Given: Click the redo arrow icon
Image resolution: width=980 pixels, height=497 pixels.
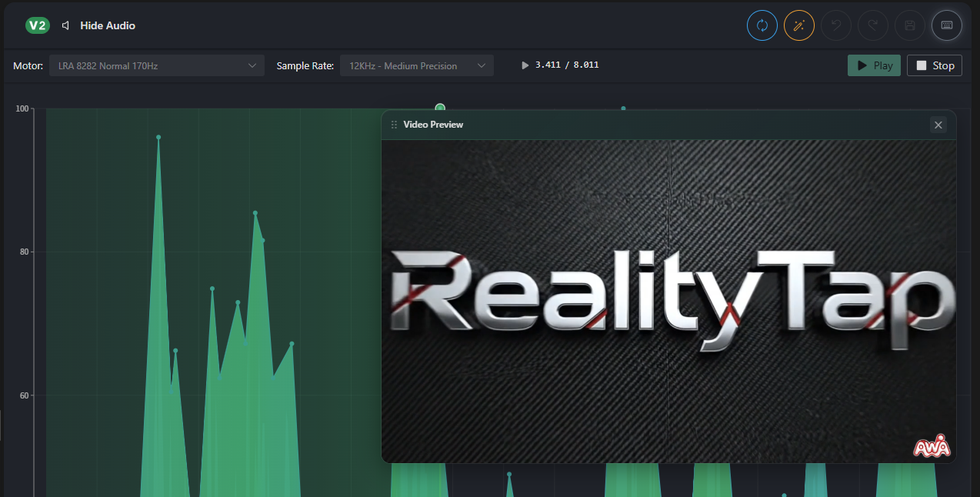Looking at the screenshot, I should (x=872, y=25).
